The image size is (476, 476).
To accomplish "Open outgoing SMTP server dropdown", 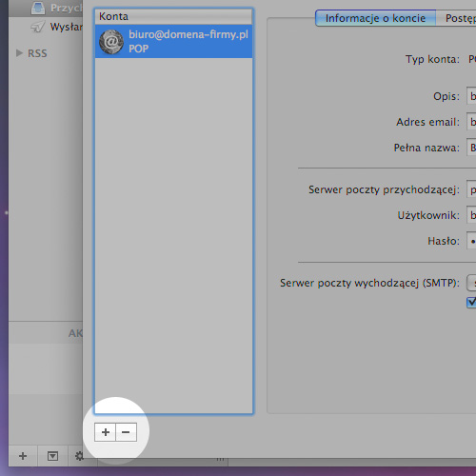I will tap(471, 283).
